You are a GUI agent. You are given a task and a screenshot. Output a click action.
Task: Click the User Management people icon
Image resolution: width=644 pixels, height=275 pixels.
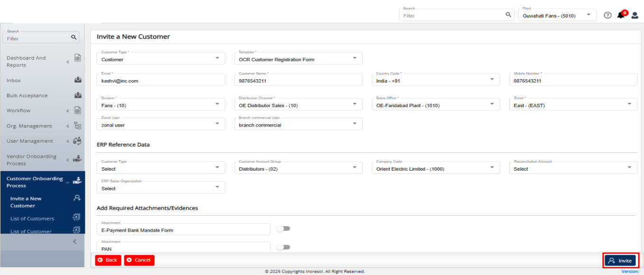tap(78, 141)
